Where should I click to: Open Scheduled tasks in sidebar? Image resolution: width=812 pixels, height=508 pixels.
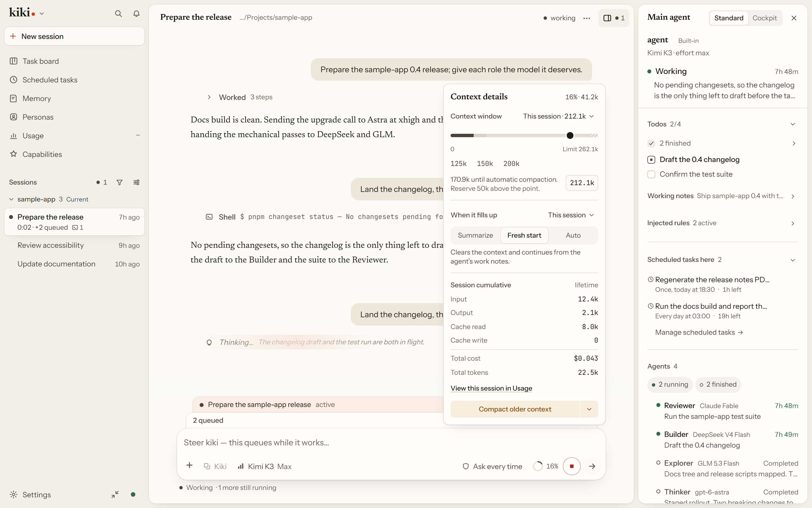tap(74, 80)
